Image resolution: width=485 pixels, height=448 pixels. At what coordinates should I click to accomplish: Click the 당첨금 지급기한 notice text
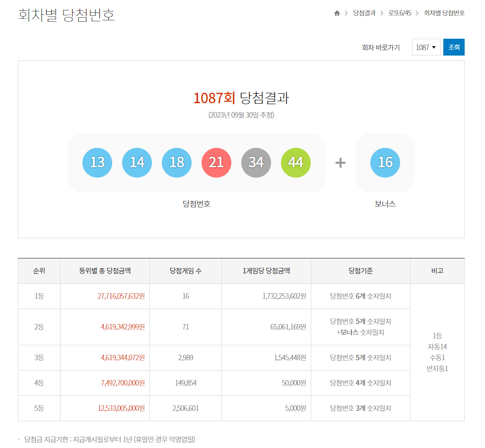coord(110,440)
